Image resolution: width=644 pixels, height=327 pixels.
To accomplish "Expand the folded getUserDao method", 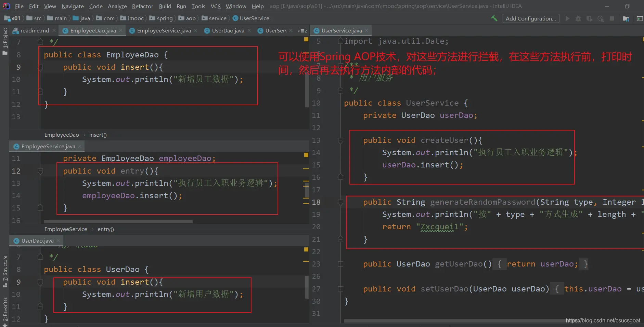I will (x=340, y=264).
